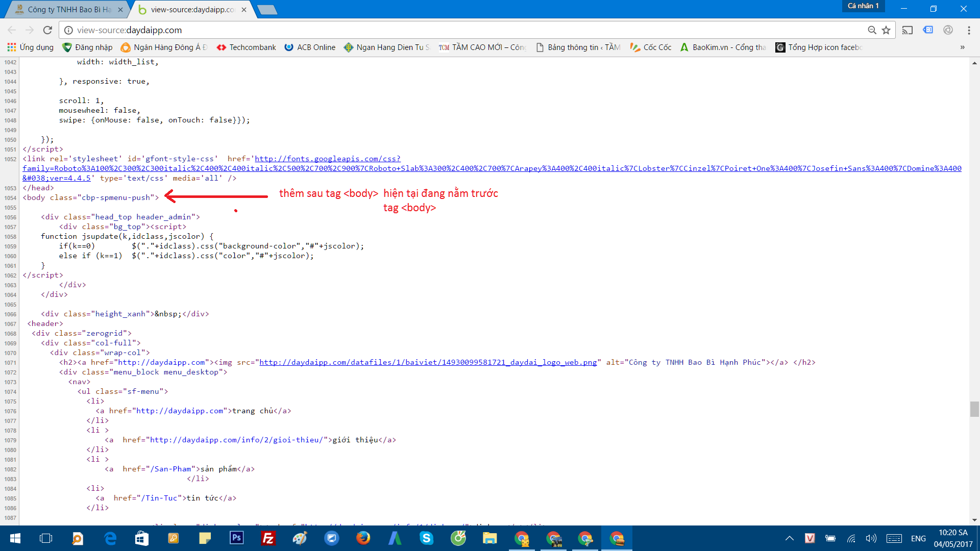Screen dimensions: 980x551
Task: Open Windows Store from taskbar
Action: click(141, 538)
